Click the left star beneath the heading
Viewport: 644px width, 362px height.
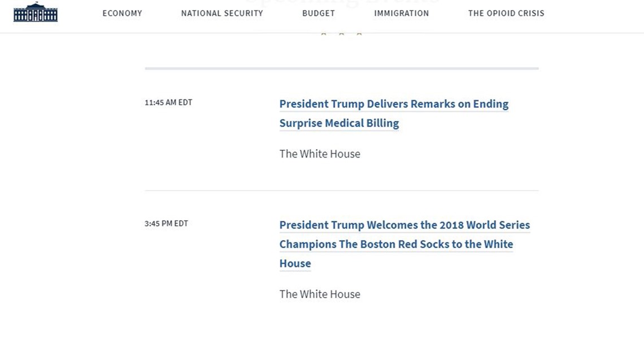coord(324,33)
